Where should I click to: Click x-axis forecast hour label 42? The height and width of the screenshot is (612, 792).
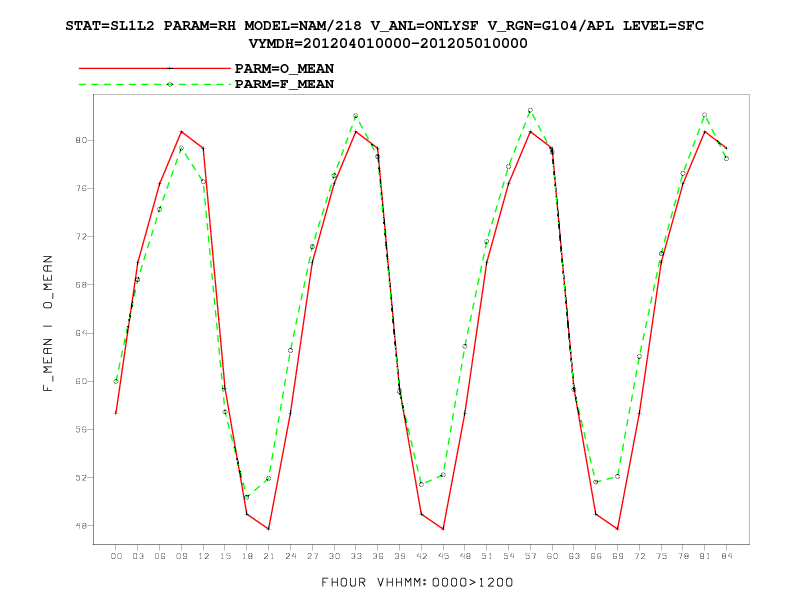(x=421, y=556)
